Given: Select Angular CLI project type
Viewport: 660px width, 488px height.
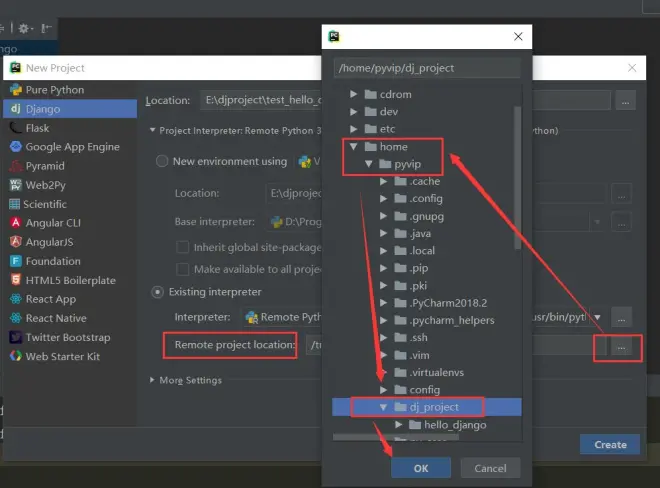Looking at the screenshot, I should [53, 223].
